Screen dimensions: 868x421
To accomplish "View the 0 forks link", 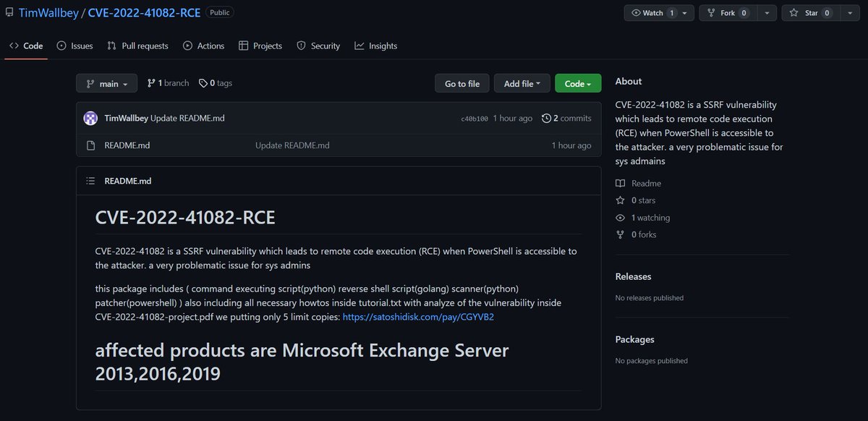I will [x=644, y=234].
